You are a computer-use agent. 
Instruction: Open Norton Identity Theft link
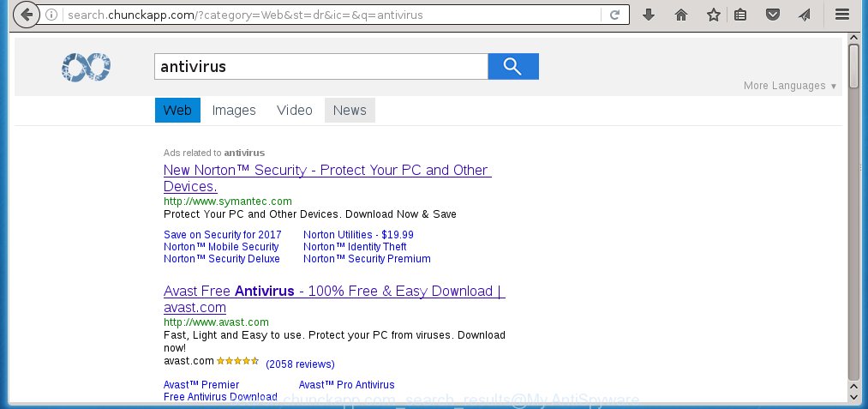tap(355, 247)
